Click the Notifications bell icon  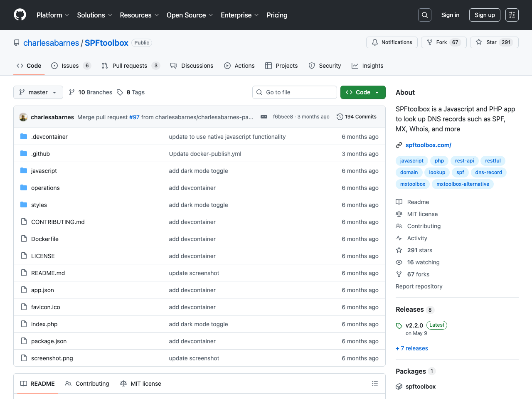click(375, 42)
